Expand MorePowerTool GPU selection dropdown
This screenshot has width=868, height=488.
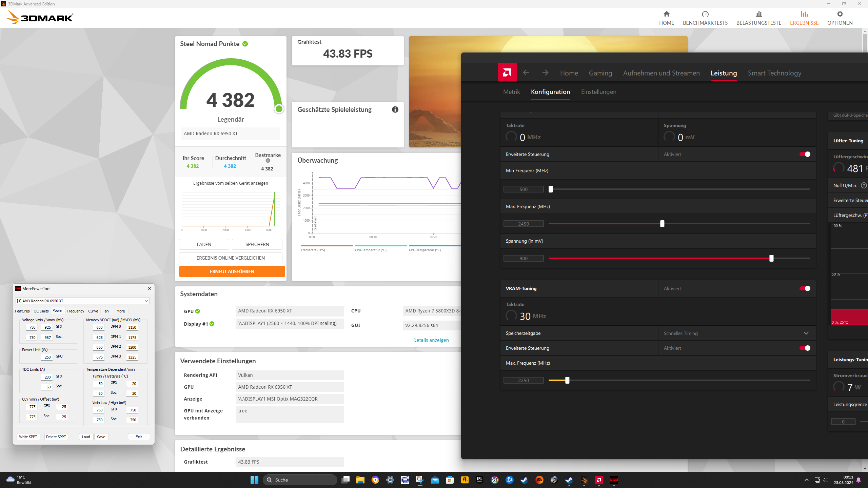(x=146, y=301)
